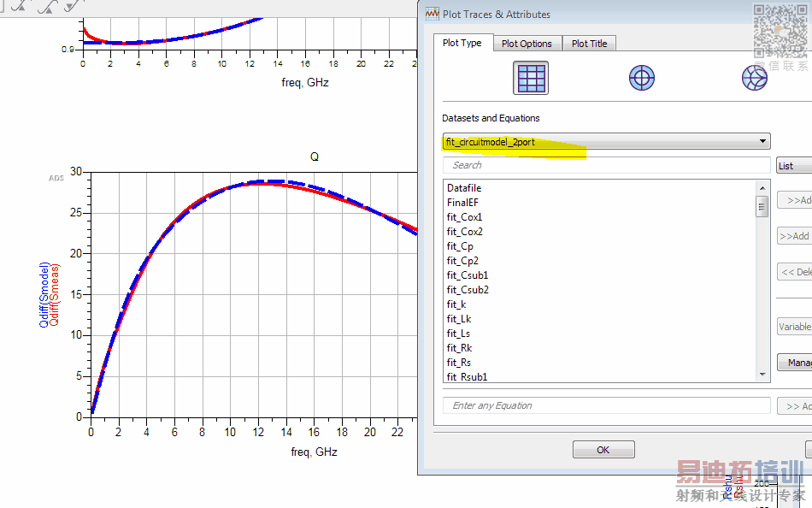Select Datafile in the variable list
Viewport: 812px width, 508px height.
pyautogui.click(x=464, y=188)
